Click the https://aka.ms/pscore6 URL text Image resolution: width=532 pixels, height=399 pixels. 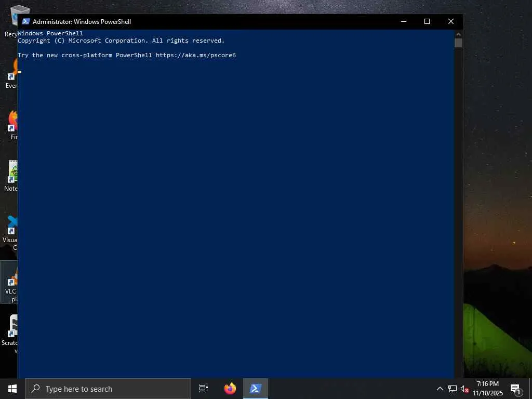196,55
